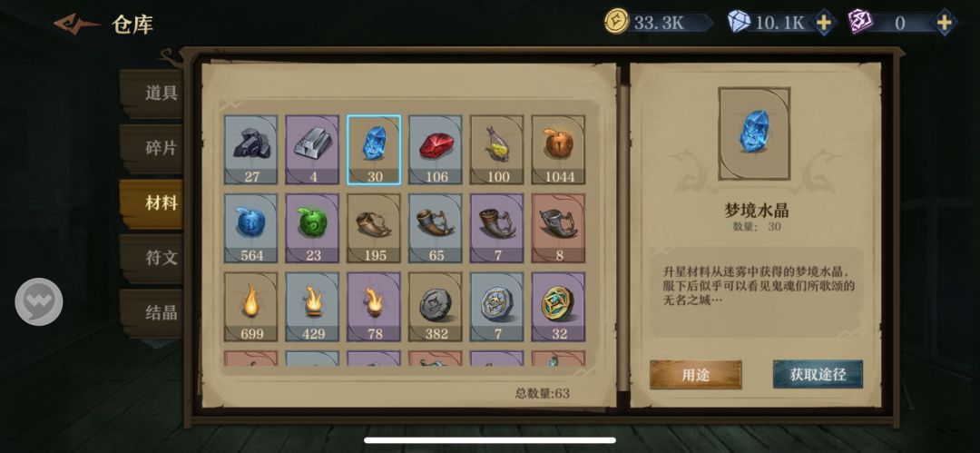Select the gold-teal medallion with 32
This screenshot has height=453, width=980.
pyautogui.click(x=558, y=307)
